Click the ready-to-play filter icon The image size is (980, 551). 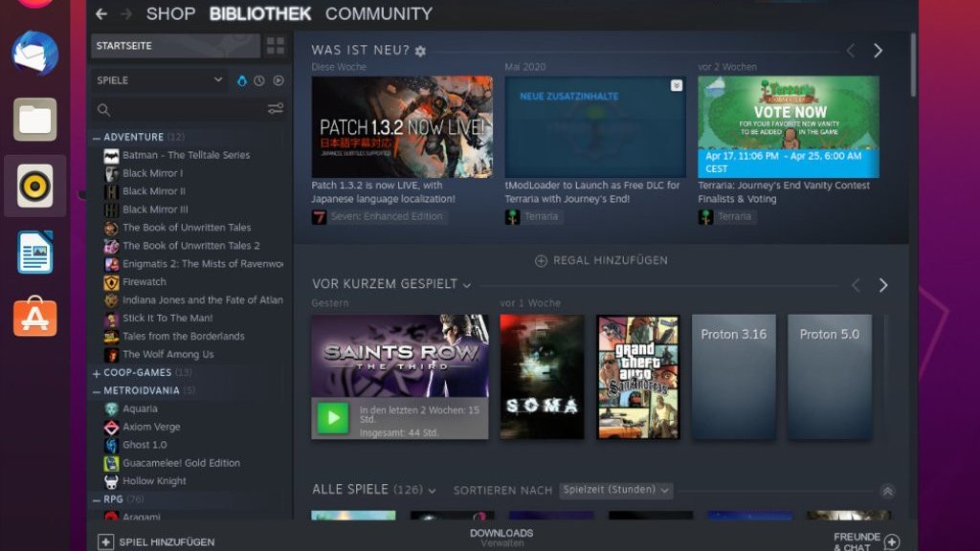coord(278,80)
